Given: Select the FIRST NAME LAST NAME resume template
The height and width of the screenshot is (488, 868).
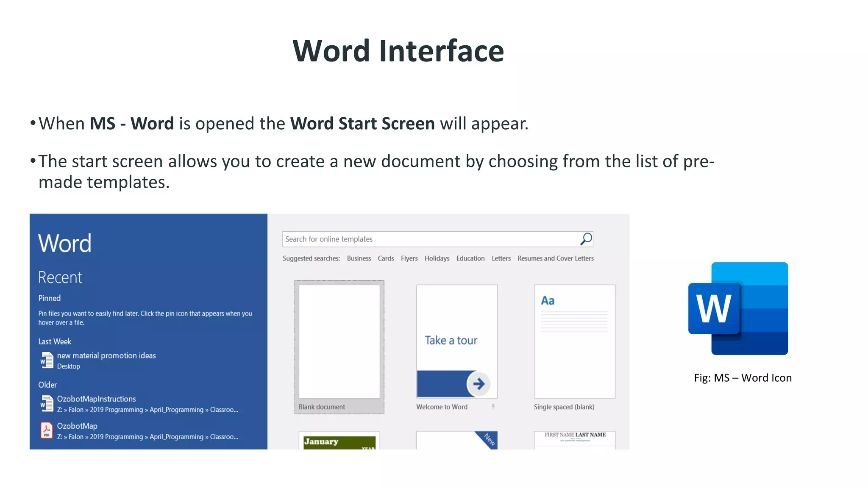Looking at the screenshot, I should pos(574,441).
